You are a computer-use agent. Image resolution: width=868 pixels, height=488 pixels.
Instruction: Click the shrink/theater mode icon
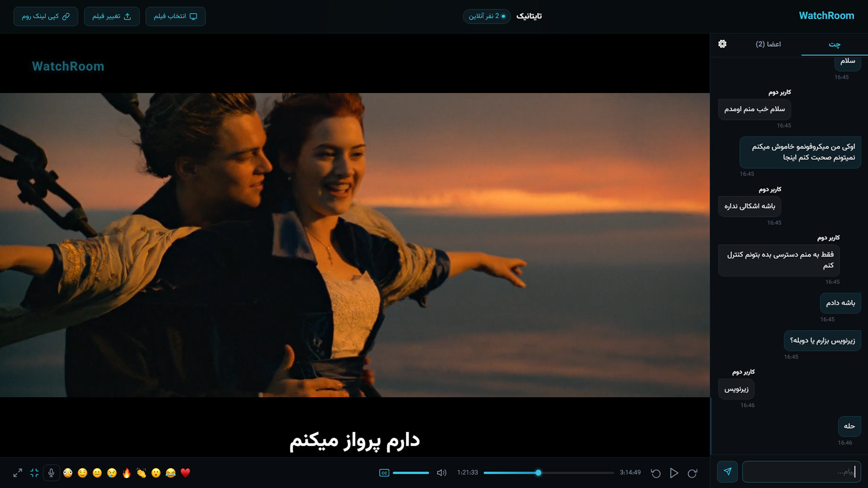tap(34, 472)
